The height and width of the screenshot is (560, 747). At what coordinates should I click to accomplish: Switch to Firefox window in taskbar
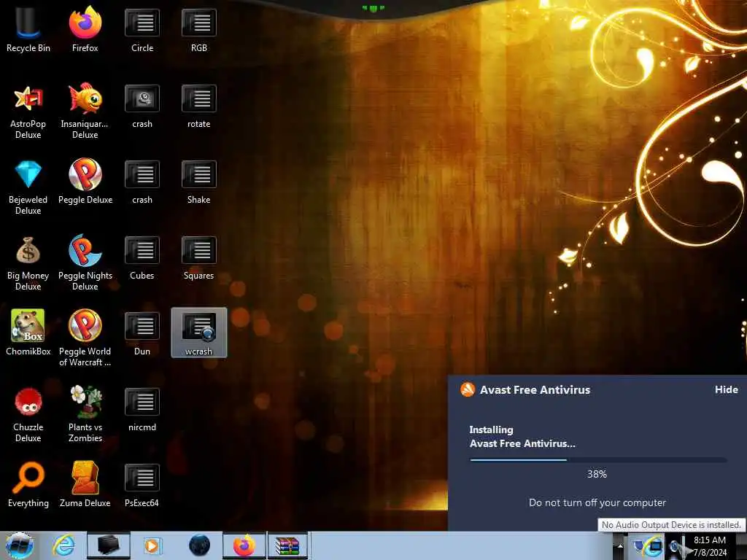tap(244, 545)
